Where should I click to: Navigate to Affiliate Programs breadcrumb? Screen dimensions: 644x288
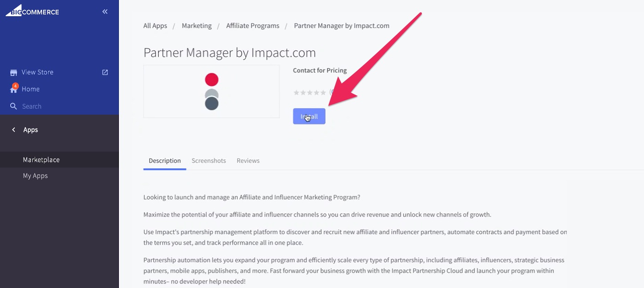[x=253, y=26]
